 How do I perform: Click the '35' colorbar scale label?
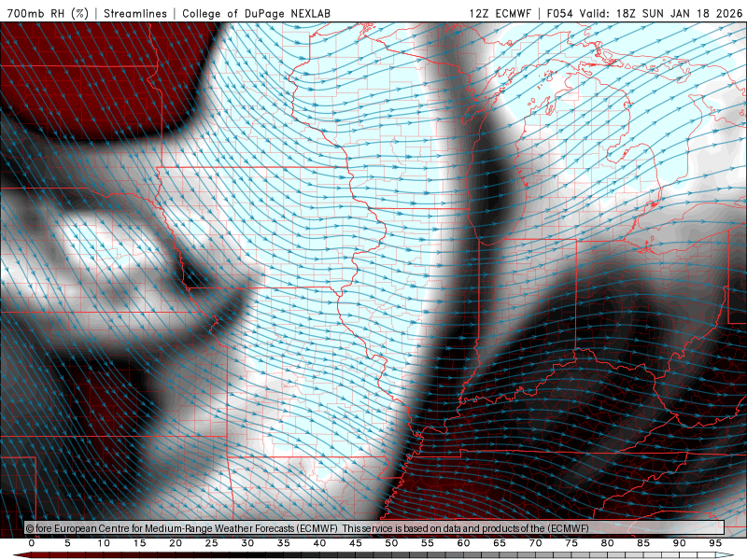[284, 543]
